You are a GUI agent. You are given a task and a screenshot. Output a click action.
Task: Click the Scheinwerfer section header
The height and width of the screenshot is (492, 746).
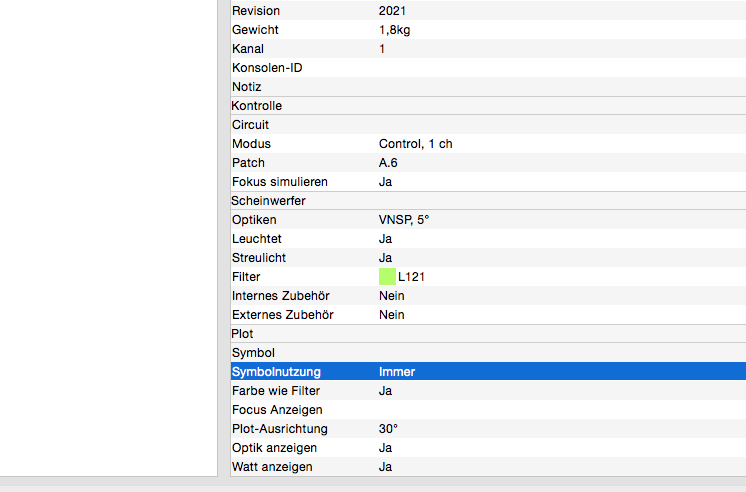click(x=269, y=200)
